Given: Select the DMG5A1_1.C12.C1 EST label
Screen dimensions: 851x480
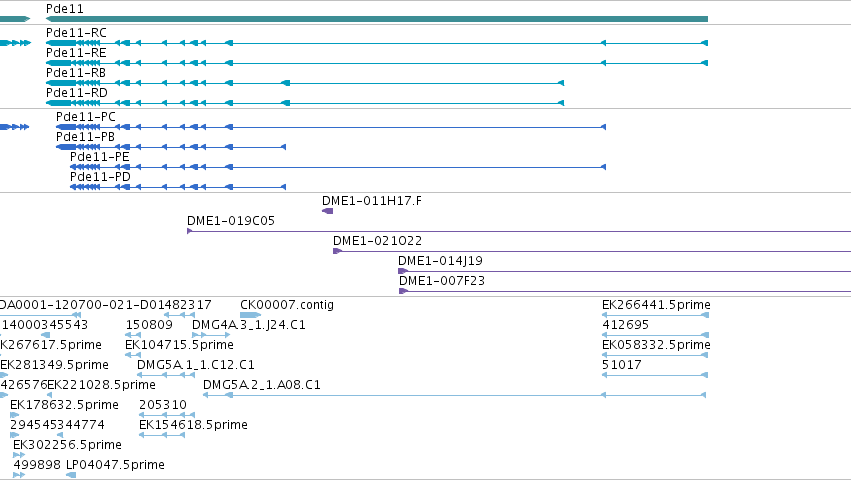Looking at the screenshot, I should [195, 365].
